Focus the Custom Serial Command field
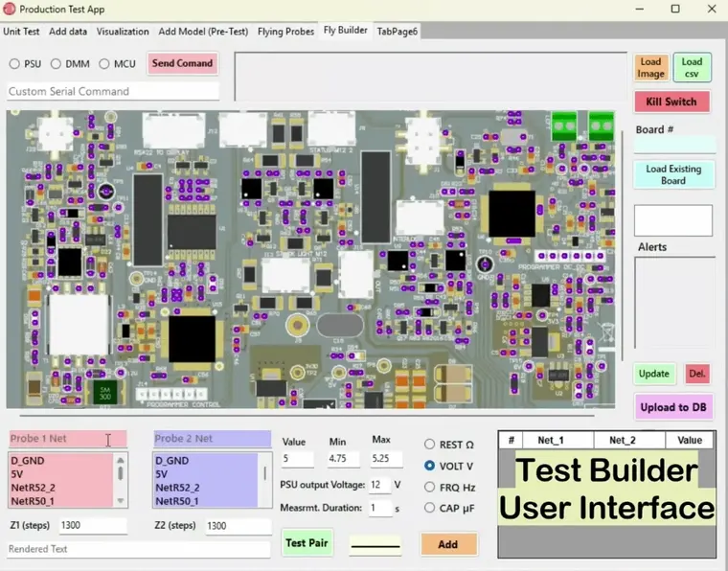Screen dimensions: 728x571 coord(113,91)
